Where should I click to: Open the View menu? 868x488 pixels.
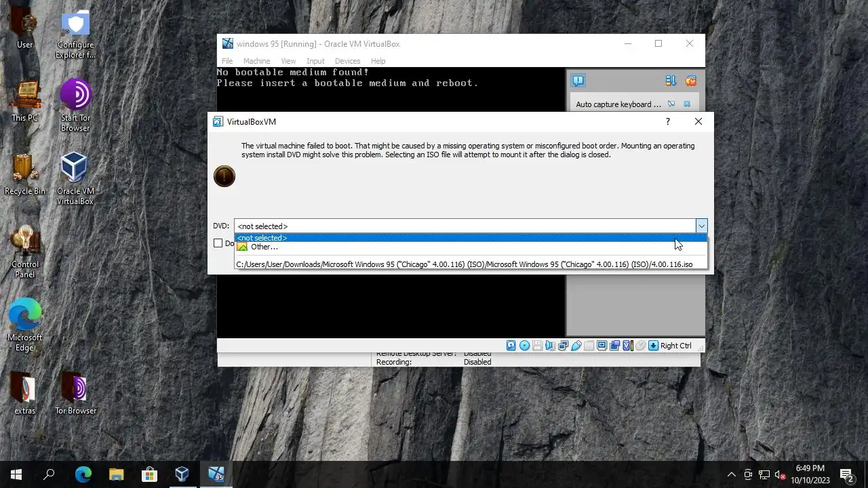[x=288, y=61]
